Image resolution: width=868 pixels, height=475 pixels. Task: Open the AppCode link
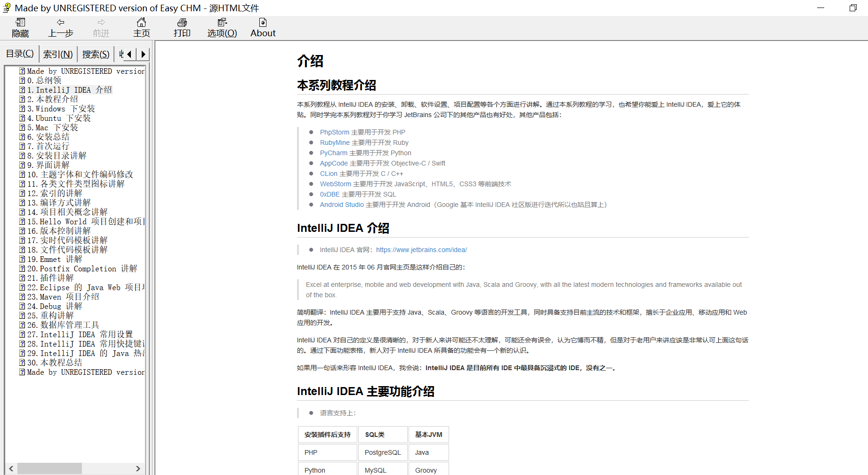point(334,163)
